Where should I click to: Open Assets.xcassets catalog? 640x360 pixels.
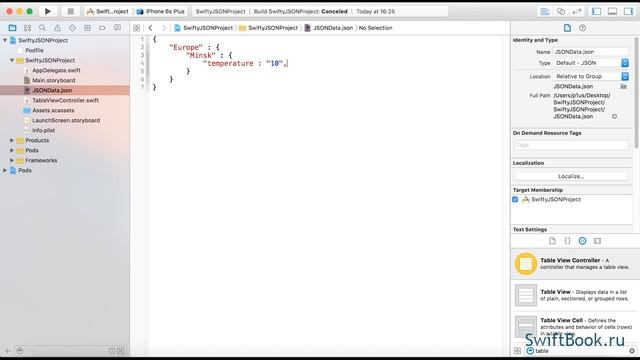tap(53, 110)
